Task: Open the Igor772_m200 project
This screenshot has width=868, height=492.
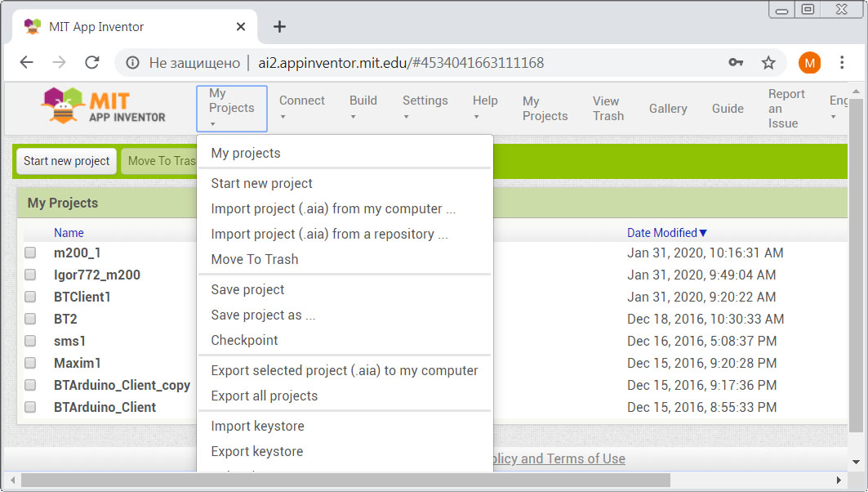Action: (96, 275)
